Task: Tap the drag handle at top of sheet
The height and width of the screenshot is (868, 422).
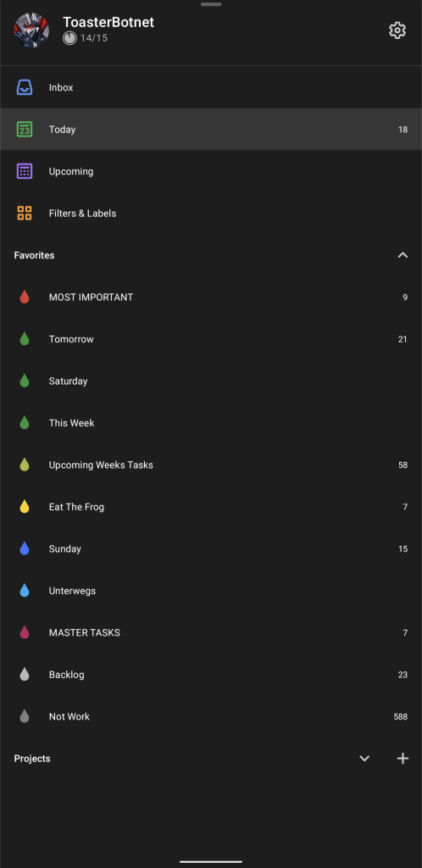Action: (x=211, y=4)
